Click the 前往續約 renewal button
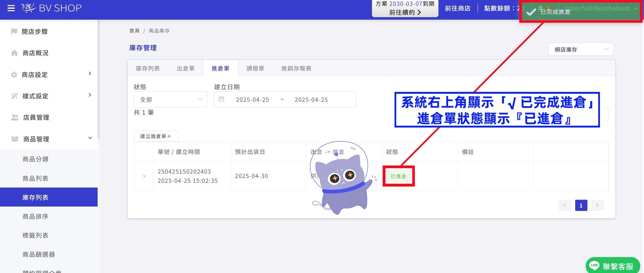This screenshot has height=273, width=644. (405, 12)
